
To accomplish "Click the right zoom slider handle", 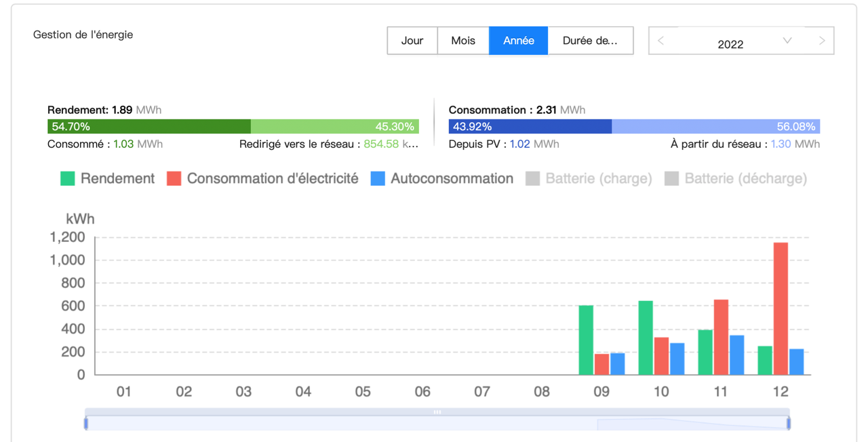I will click(x=789, y=424).
